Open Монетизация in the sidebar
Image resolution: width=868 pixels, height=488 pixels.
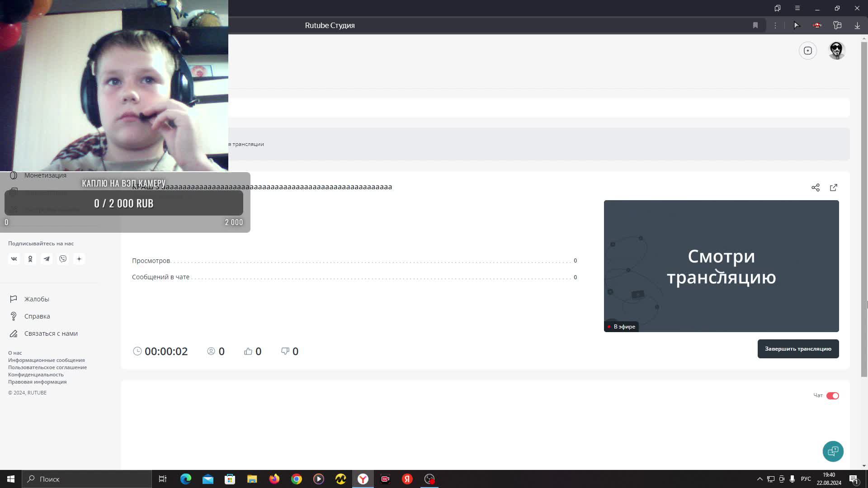[x=45, y=175]
